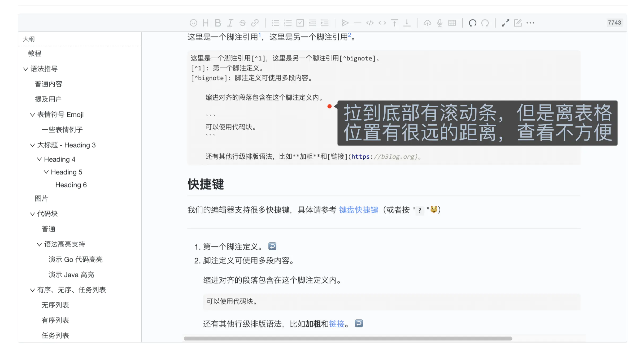Toggle fullscreen editor mode
The width and height of the screenshot is (644, 351).
coord(505,23)
